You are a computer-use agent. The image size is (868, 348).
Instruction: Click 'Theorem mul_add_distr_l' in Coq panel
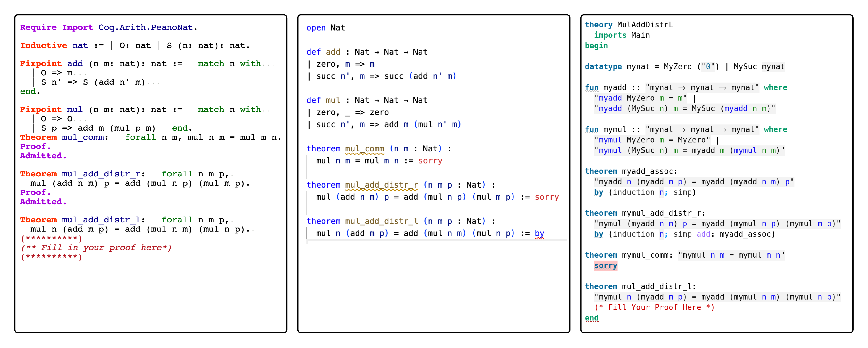(x=80, y=220)
